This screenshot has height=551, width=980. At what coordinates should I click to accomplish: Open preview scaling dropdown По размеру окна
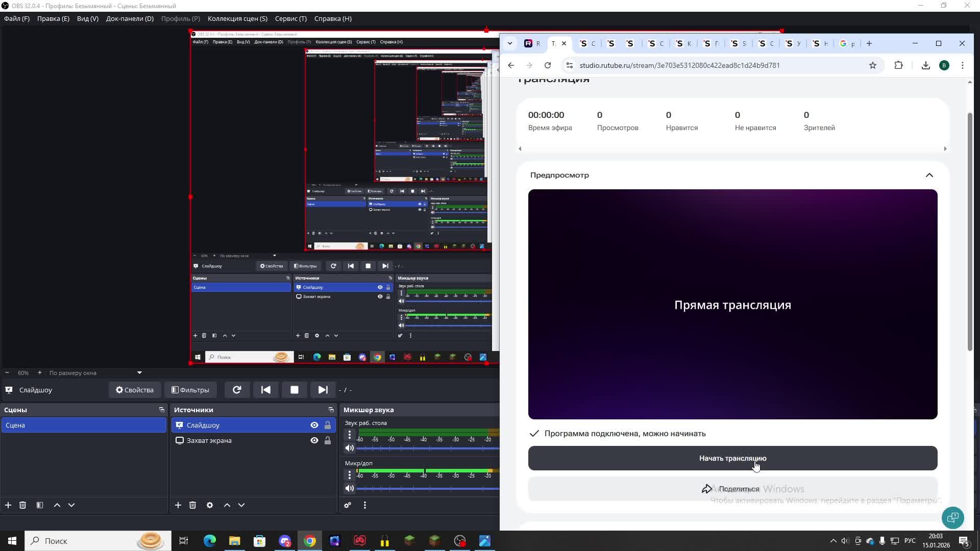tap(139, 373)
